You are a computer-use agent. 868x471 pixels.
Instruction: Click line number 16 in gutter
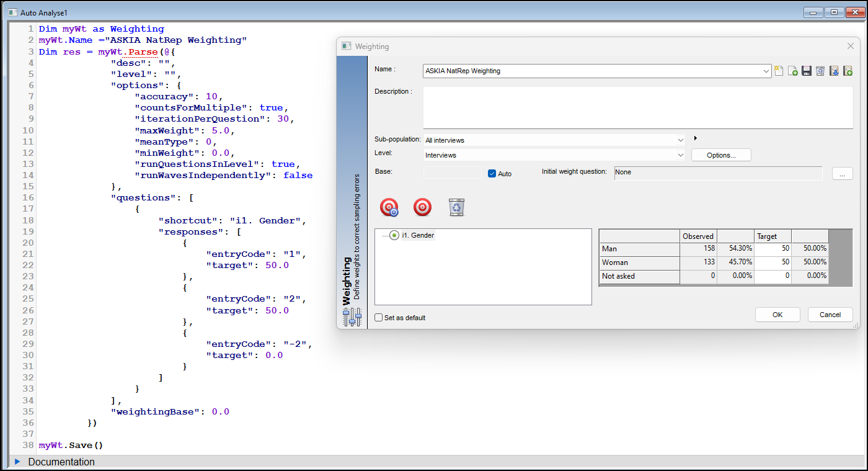(x=28, y=198)
